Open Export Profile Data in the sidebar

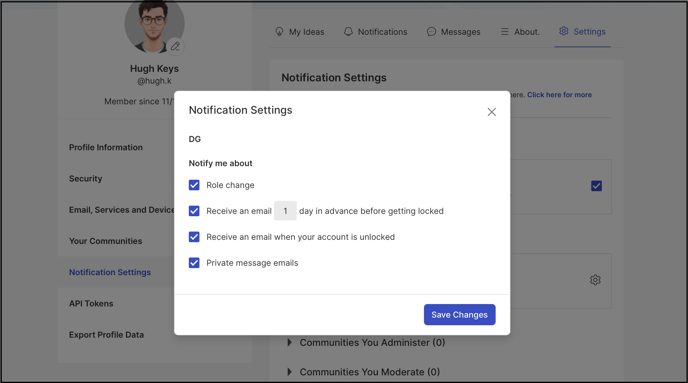click(106, 335)
